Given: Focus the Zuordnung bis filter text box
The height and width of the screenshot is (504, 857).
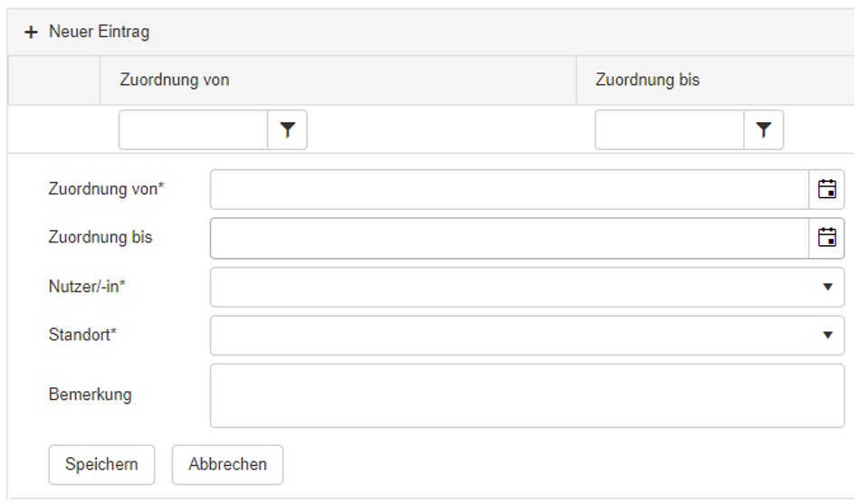Looking at the screenshot, I should coord(670,130).
